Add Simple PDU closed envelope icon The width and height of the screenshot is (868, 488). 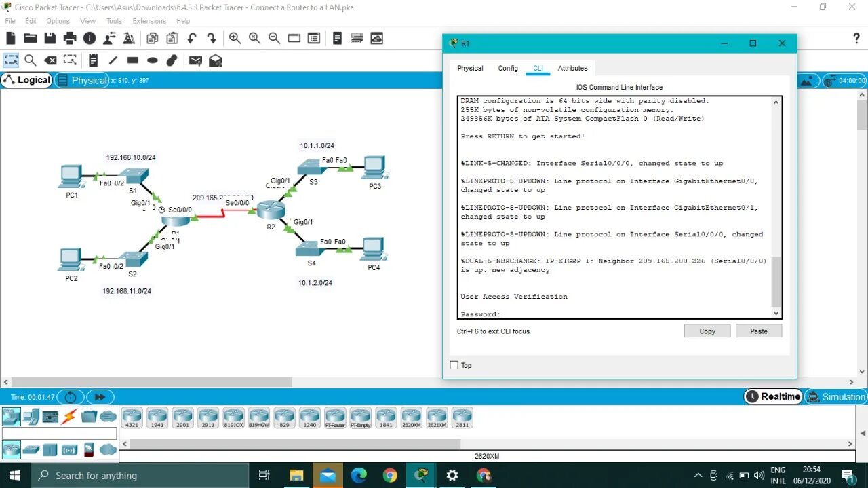click(195, 60)
